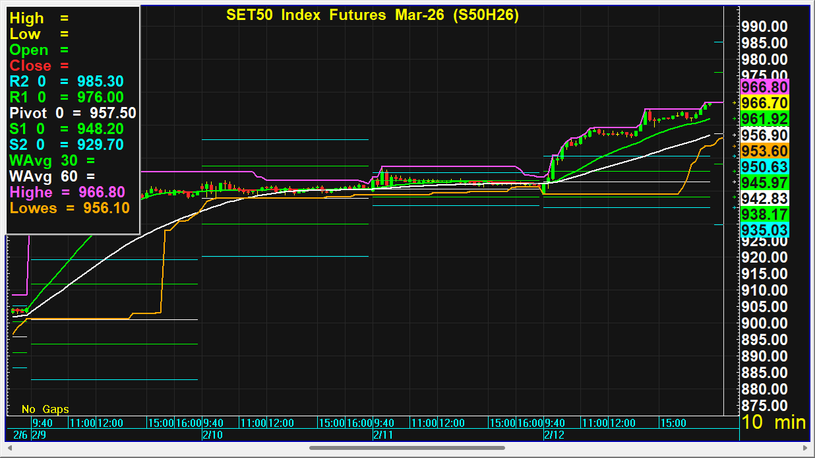Click the orange 953.60 price tag
Viewport: 815px width, 458px height.
[x=763, y=150]
